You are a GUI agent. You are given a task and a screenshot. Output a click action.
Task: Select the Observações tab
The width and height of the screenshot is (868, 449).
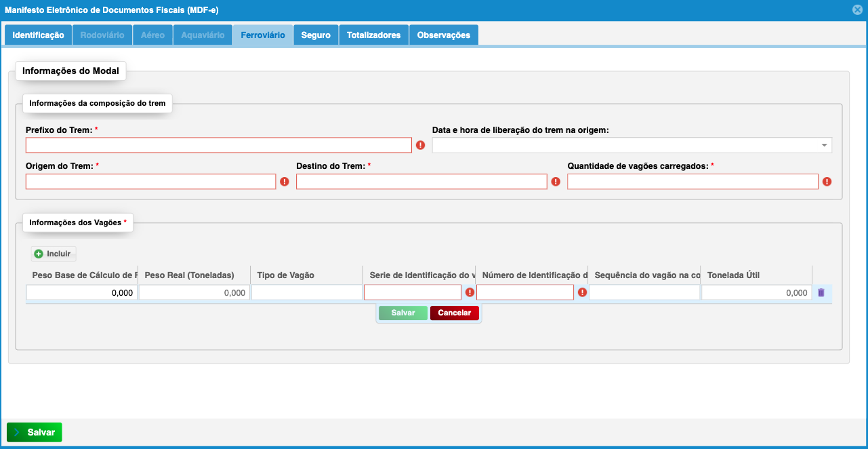point(443,35)
